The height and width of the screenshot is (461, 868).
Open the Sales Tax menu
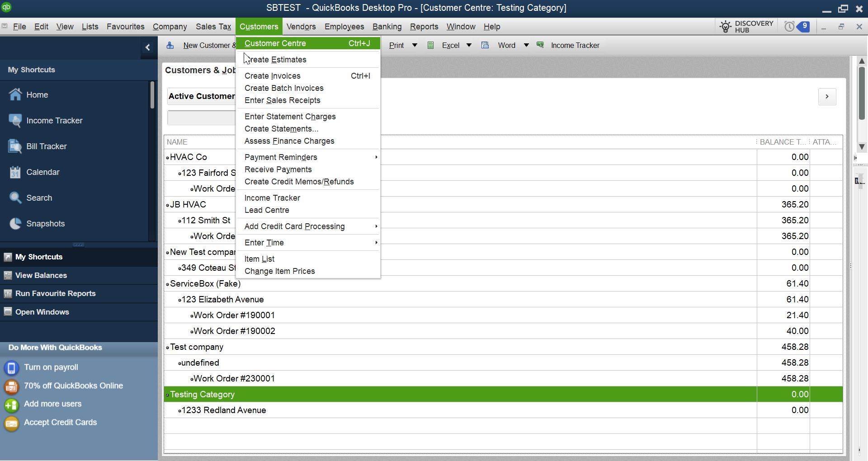click(213, 27)
